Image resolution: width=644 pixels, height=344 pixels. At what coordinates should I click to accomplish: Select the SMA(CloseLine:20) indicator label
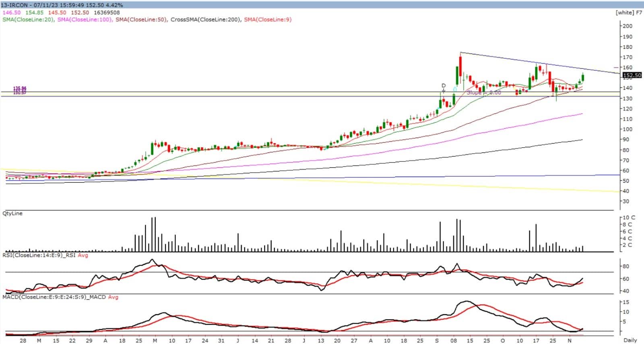point(28,19)
